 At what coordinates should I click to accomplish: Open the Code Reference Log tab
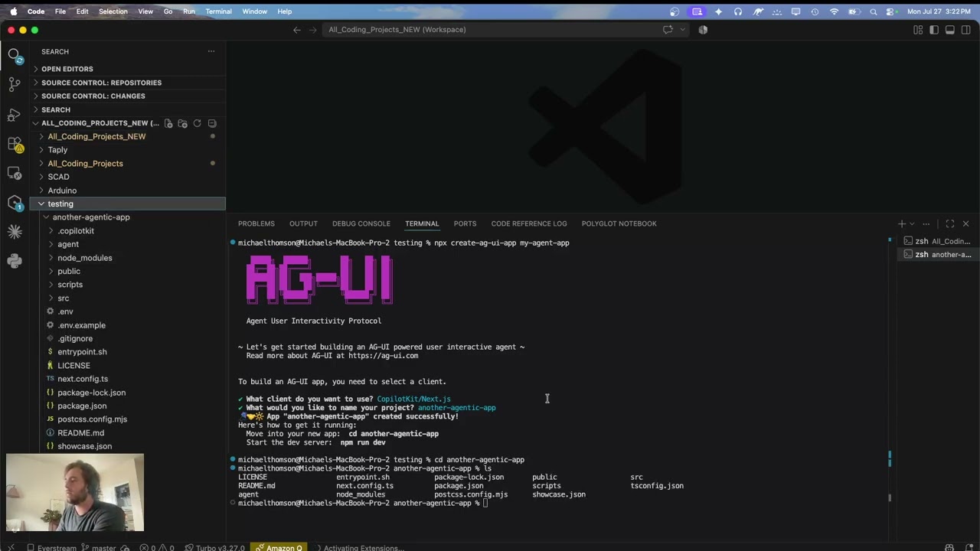[x=529, y=223]
